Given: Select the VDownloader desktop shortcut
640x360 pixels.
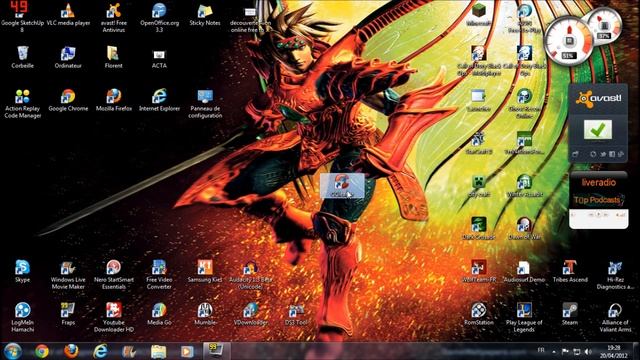Looking at the screenshot, I should tap(251, 314).
